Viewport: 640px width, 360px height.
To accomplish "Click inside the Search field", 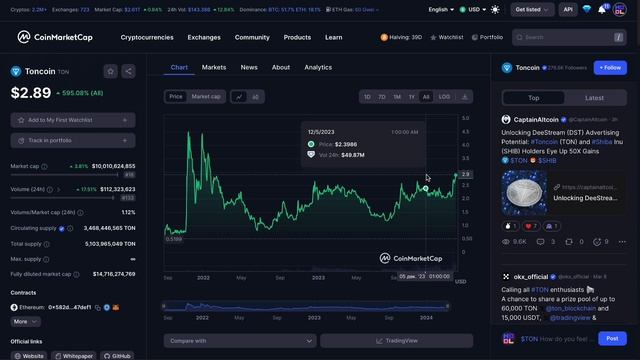I will click(569, 37).
